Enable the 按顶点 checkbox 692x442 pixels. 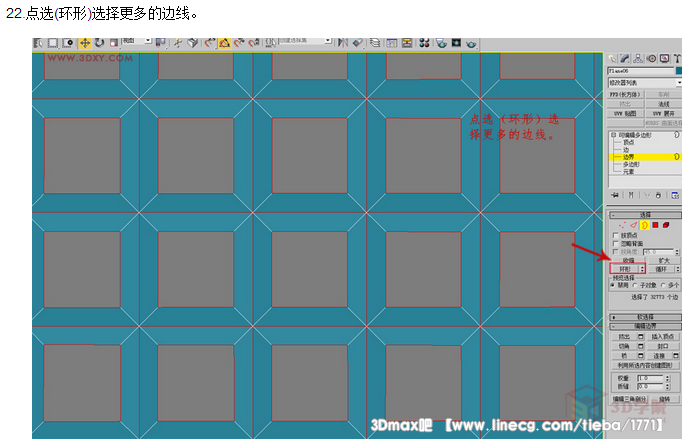(616, 236)
